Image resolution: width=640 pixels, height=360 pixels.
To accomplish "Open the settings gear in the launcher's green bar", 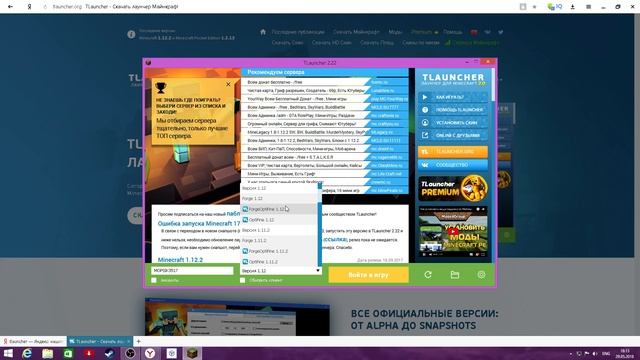I will pyautogui.click(x=482, y=275).
